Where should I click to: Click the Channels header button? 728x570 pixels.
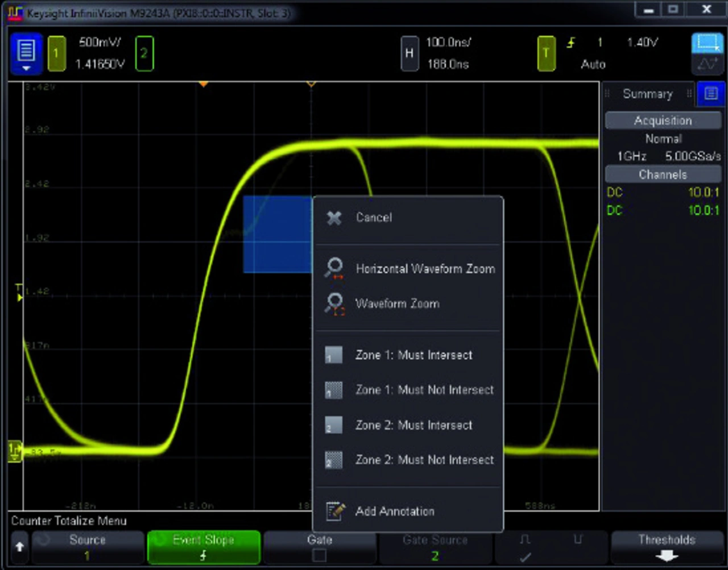663,174
